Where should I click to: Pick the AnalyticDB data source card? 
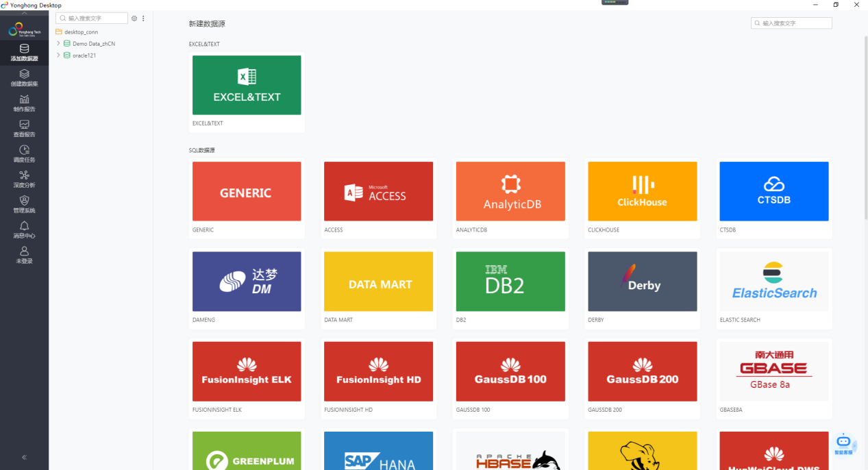pos(510,198)
